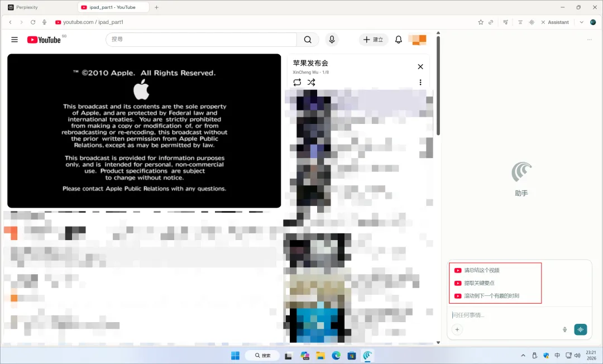Close the 苹果发布会 playlist panel
This screenshot has height=364, width=603.
click(x=420, y=66)
